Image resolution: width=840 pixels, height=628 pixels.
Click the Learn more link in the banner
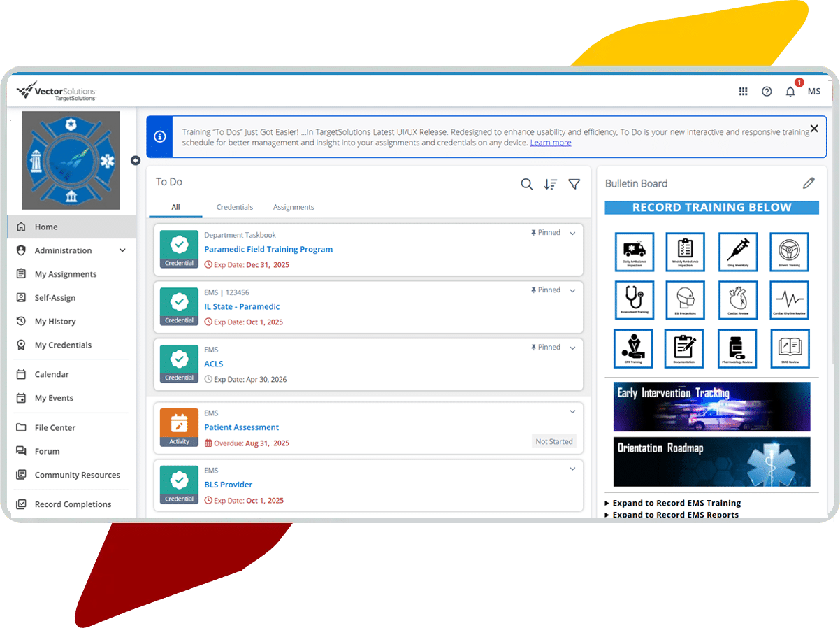551,142
